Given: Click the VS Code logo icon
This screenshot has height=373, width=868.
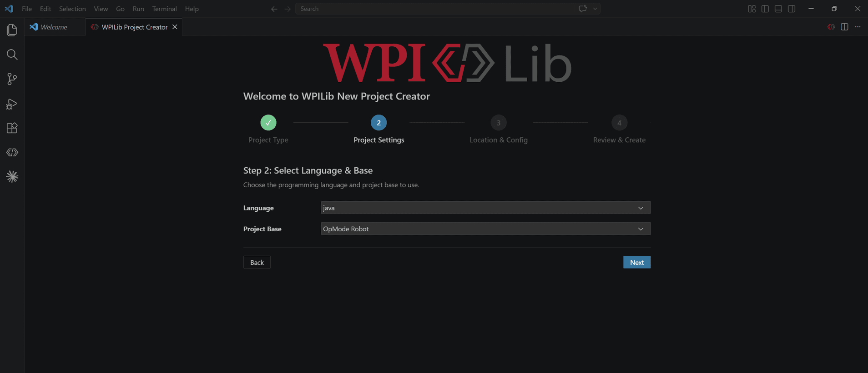Looking at the screenshot, I should (x=9, y=9).
